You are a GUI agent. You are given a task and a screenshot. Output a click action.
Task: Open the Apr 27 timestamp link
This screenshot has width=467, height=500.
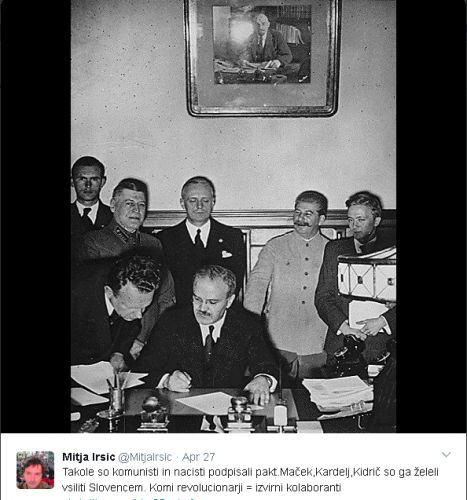pyautogui.click(x=198, y=457)
